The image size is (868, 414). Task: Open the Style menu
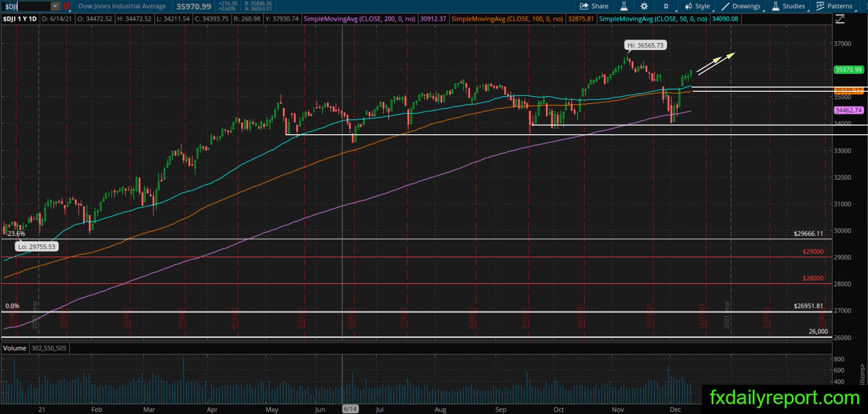pos(698,6)
